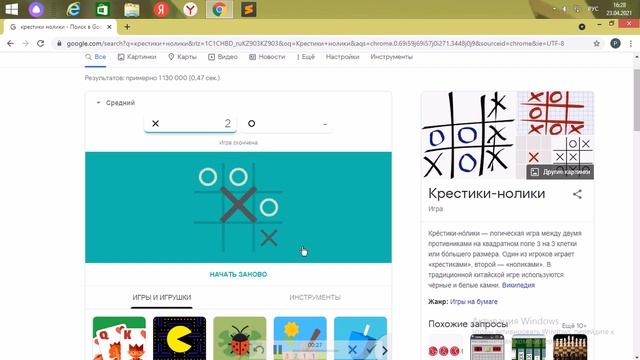This screenshot has height=360, width=640.
Task: Switch to the Все search tab
Action: 96,57
